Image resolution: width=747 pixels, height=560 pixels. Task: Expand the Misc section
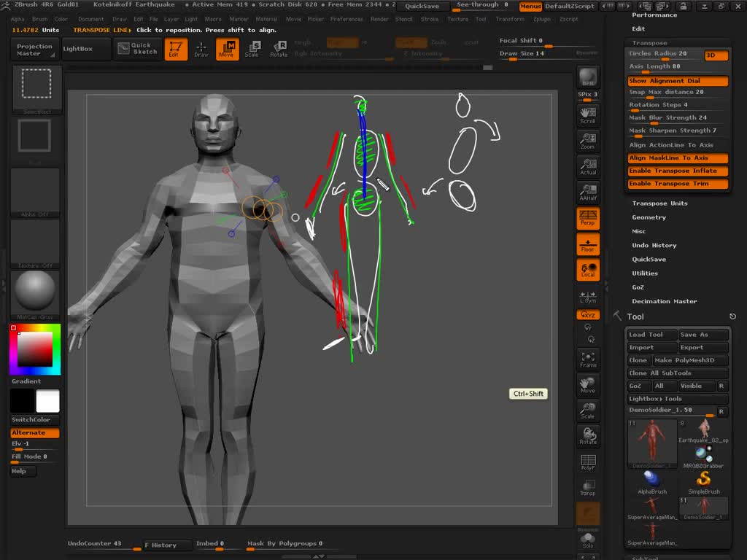click(639, 231)
